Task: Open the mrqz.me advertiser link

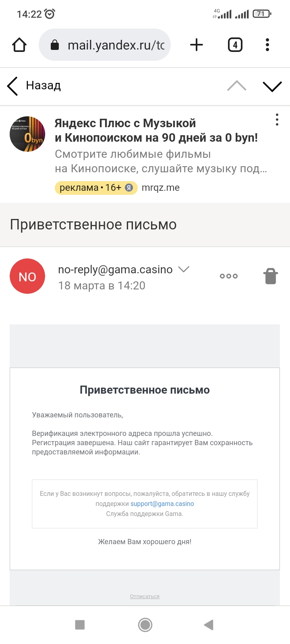Action: [x=161, y=188]
